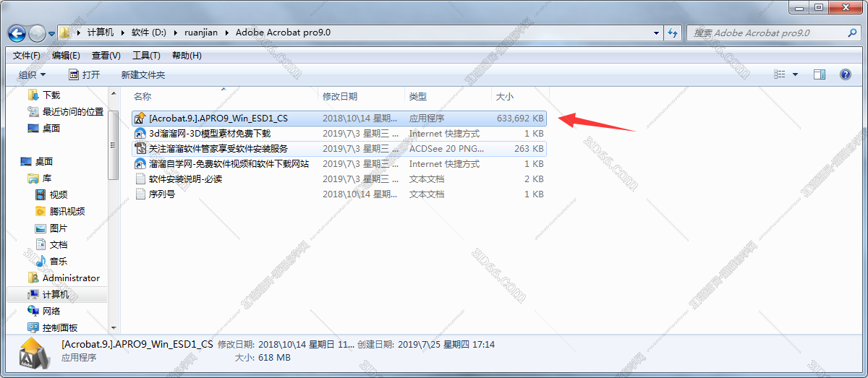Click the folder icon in address bar

click(66, 33)
